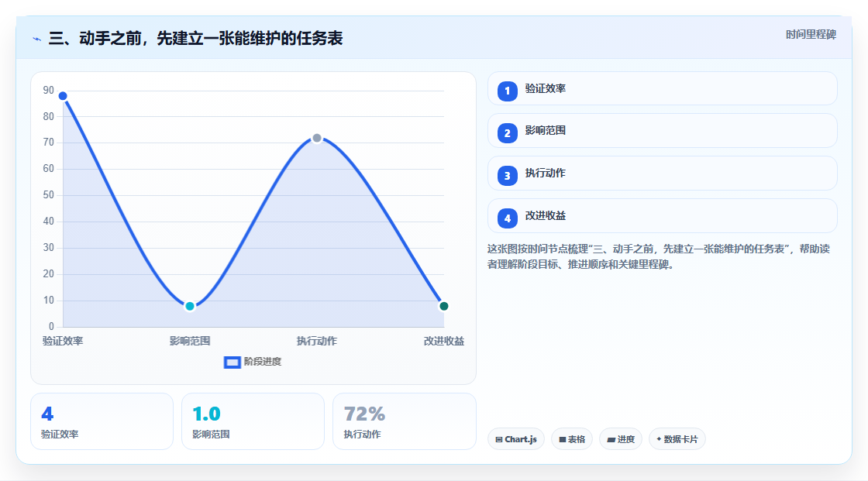
Task: Click the section title 三、动手之前，先建立一张能维护的任务表
Action: pos(195,38)
